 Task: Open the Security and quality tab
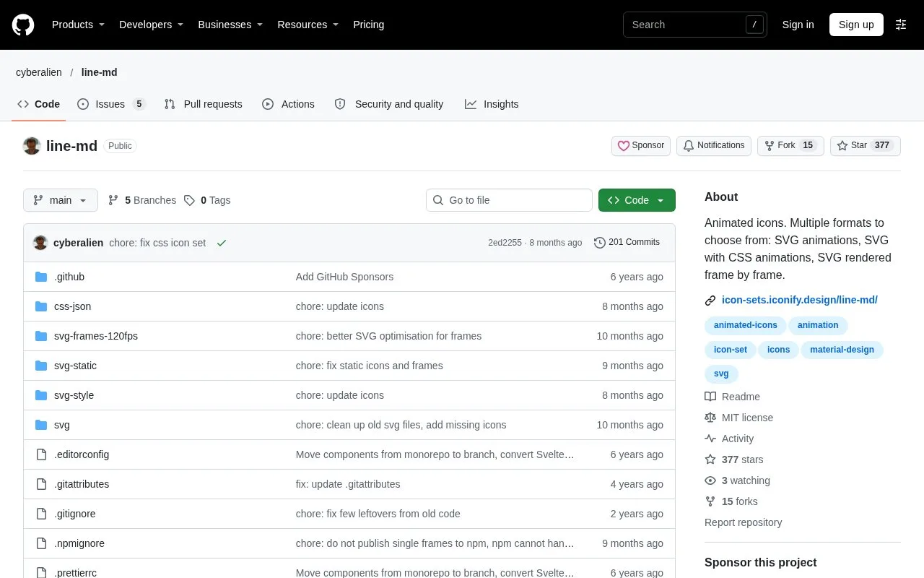(389, 104)
